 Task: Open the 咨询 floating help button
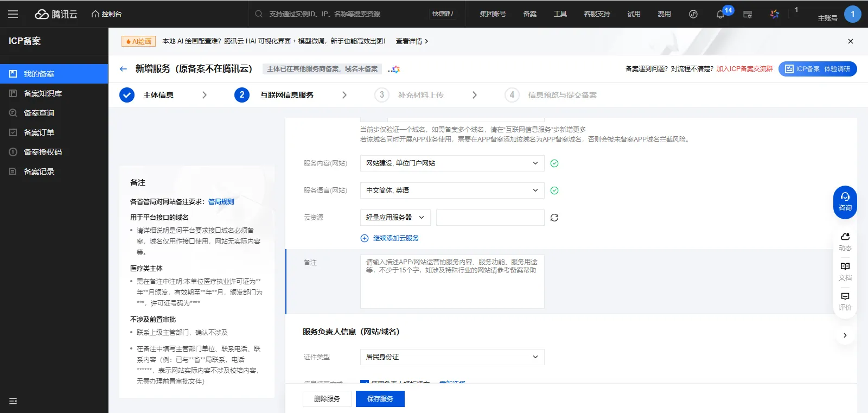pos(845,202)
